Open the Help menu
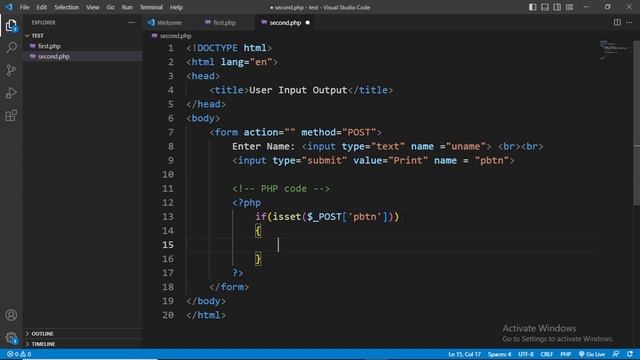The width and height of the screenshot is (640, 360). 176,7
